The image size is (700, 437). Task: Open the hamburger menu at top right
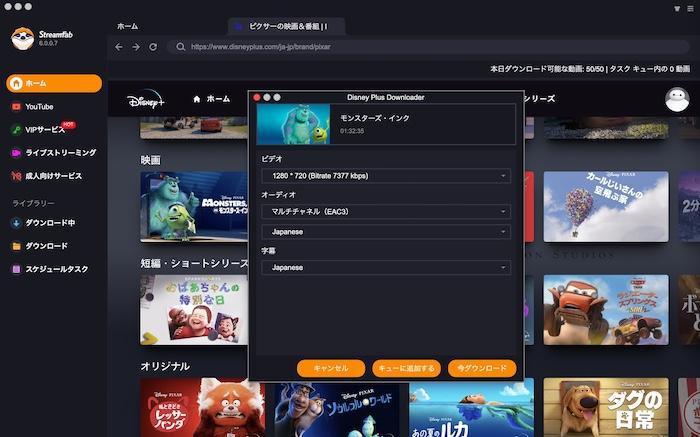[692, 8]
